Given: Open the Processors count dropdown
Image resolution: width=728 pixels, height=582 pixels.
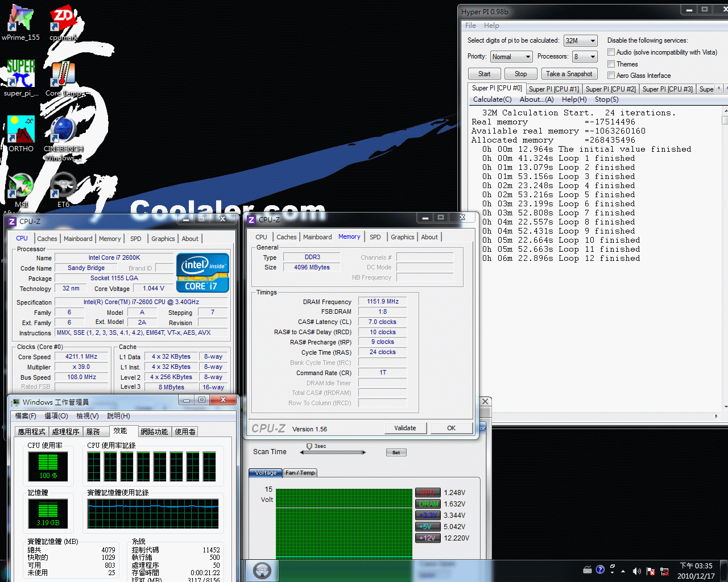Looking at the screenshot, I should click(585, 57).
